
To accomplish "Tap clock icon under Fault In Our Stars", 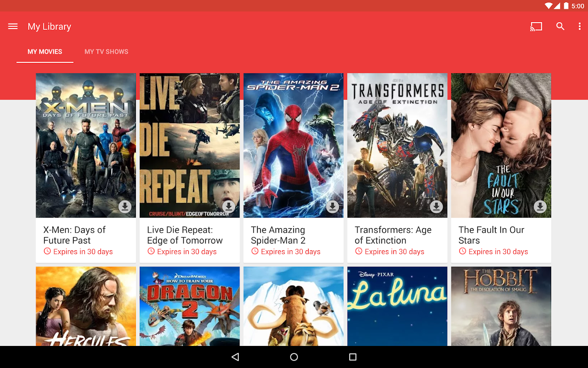I will (x=462, y=251).
